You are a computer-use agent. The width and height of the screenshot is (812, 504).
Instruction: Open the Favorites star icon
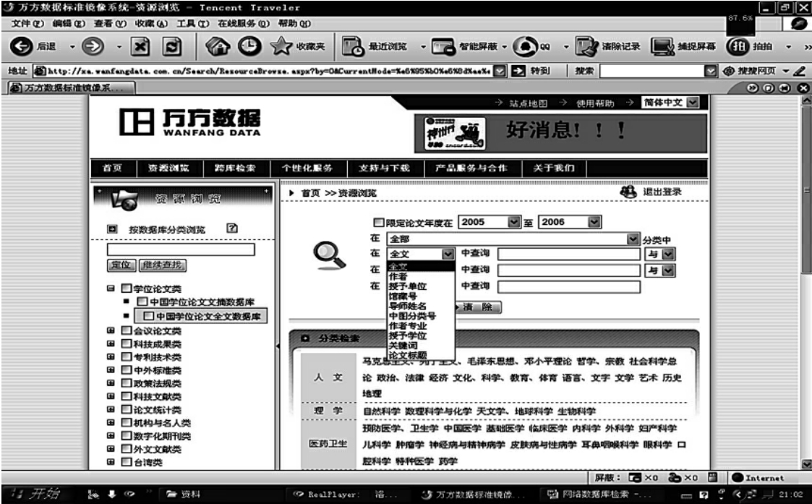pyautogui.click(x=281, y=46)
